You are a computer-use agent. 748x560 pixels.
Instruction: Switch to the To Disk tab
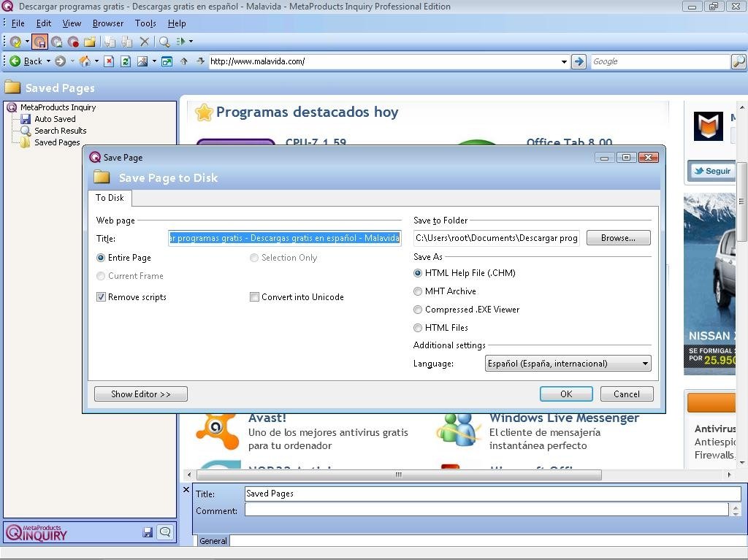click(110, 198)
